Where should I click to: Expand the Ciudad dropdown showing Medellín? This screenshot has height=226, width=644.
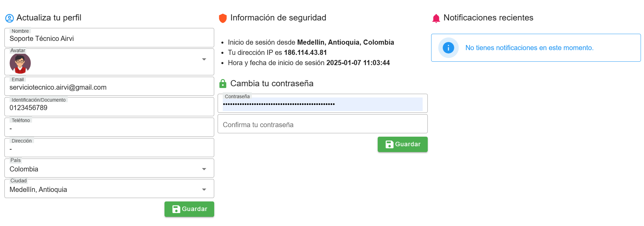(204, 190)
